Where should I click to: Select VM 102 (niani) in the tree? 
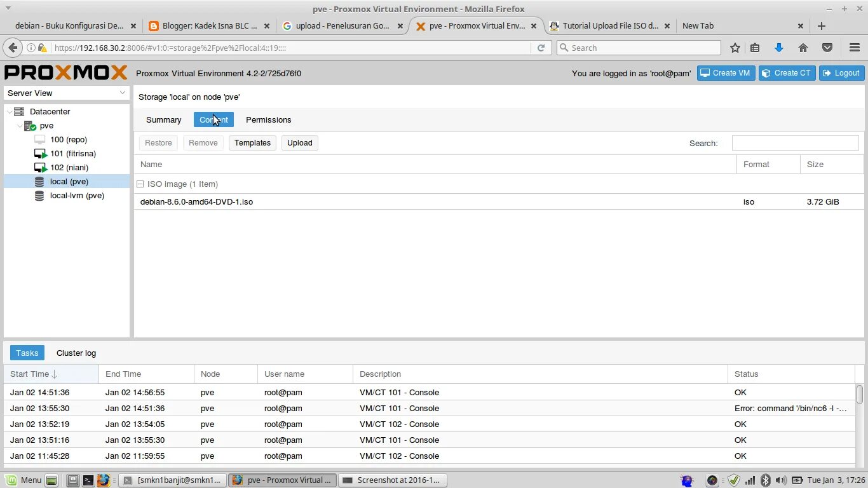(x=69, y=168)
